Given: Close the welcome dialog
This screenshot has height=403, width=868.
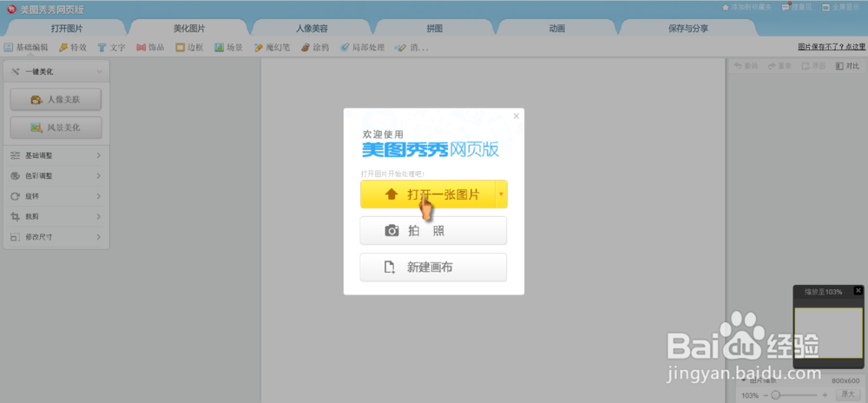Looking at the screenshot, I should tap(516, 116).
